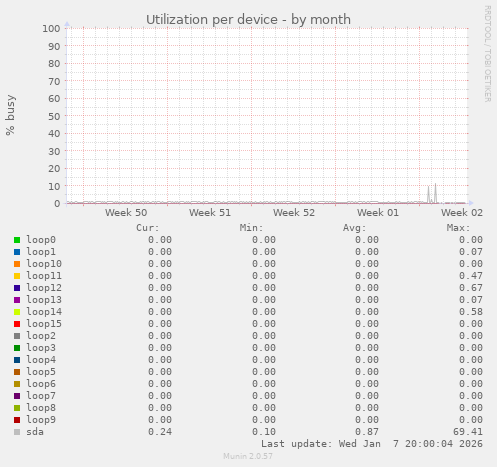This screenshot has height=467, width=497.
Task: Select the 'loop9' legend label
Action: tap(41, 420)
